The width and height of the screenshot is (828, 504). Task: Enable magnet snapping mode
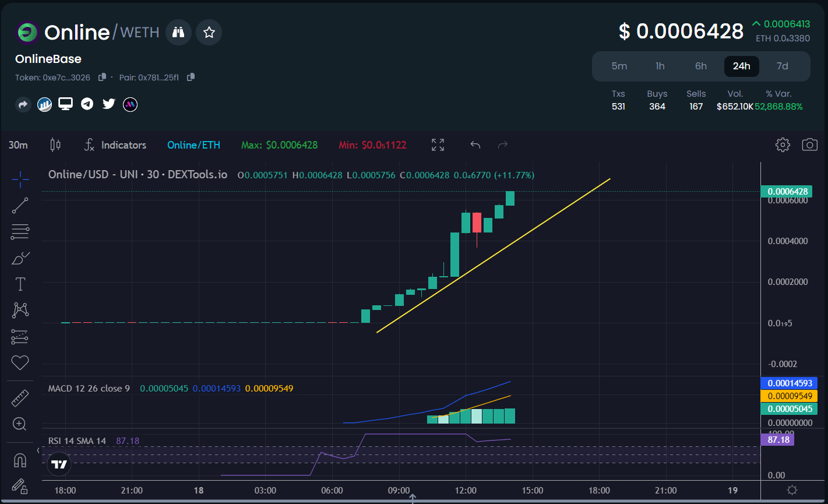pyautogui.click(x=20, y=460)
